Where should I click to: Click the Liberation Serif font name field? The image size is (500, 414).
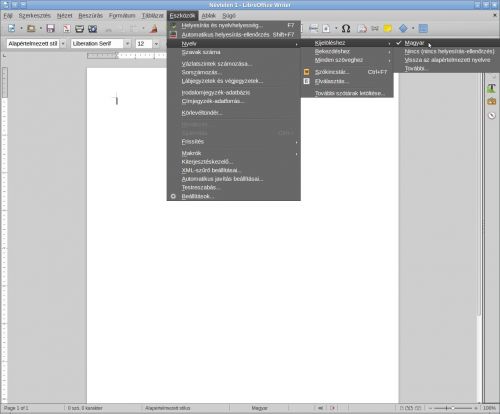[x=97, y=44]
